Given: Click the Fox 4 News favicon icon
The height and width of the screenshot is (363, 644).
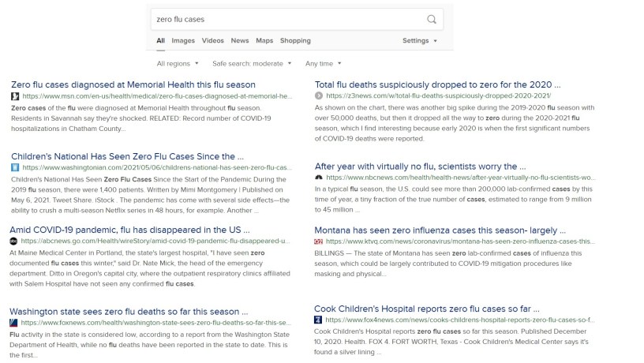Looking at the screenshot, I should click(318, 320).
